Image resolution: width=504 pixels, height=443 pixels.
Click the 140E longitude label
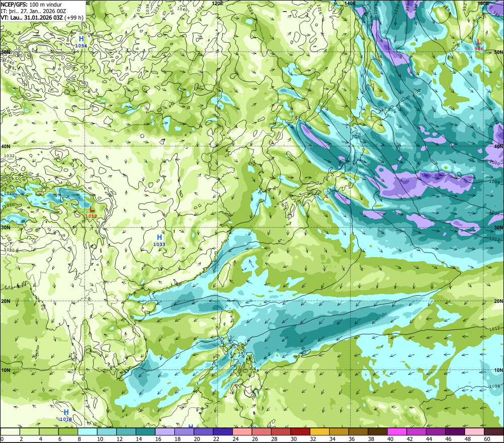point(350,3)
